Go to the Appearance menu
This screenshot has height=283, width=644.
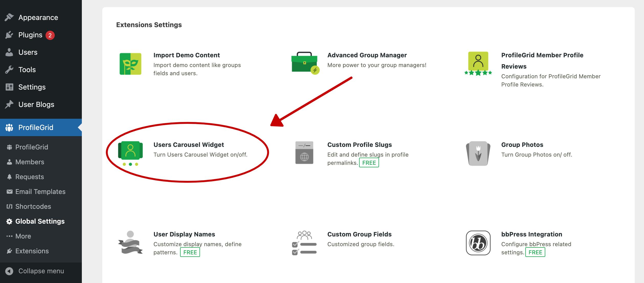pos(38,17)
